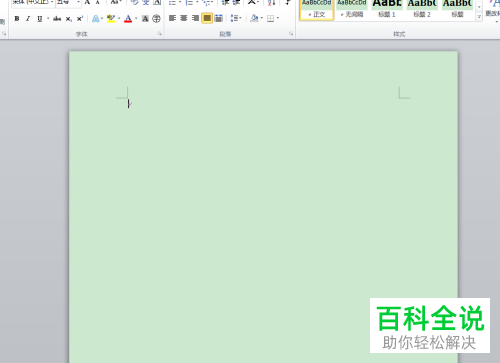Select the 标题 2 style
The width and height of the screenshot is (500, 363).
422,9
